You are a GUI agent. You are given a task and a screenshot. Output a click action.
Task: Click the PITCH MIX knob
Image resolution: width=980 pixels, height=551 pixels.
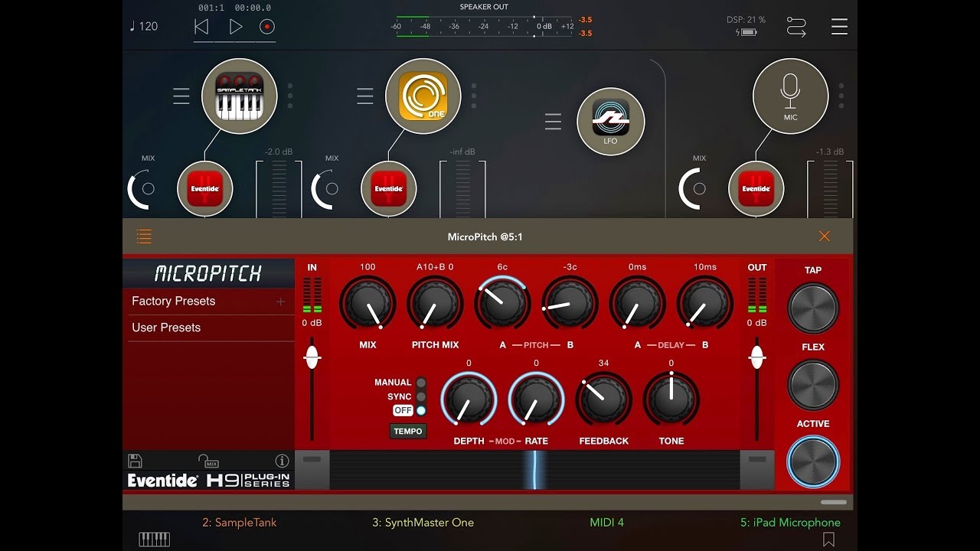pos(435,303)
